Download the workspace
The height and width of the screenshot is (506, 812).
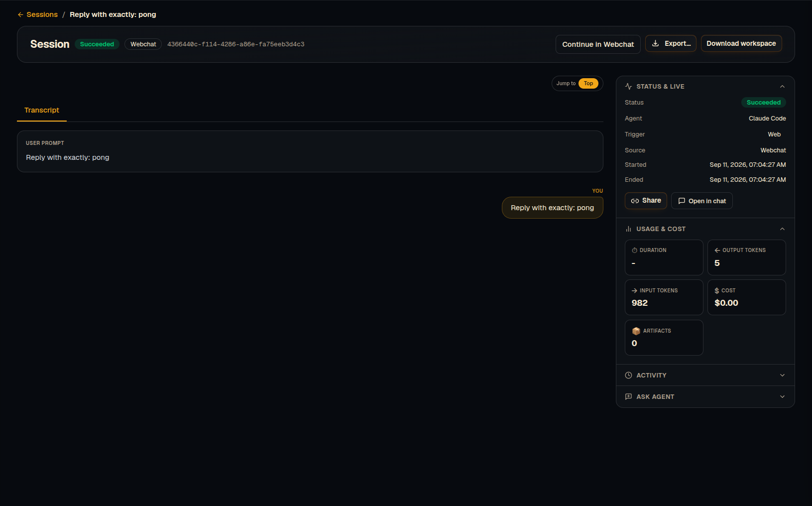tap(741, 43)
